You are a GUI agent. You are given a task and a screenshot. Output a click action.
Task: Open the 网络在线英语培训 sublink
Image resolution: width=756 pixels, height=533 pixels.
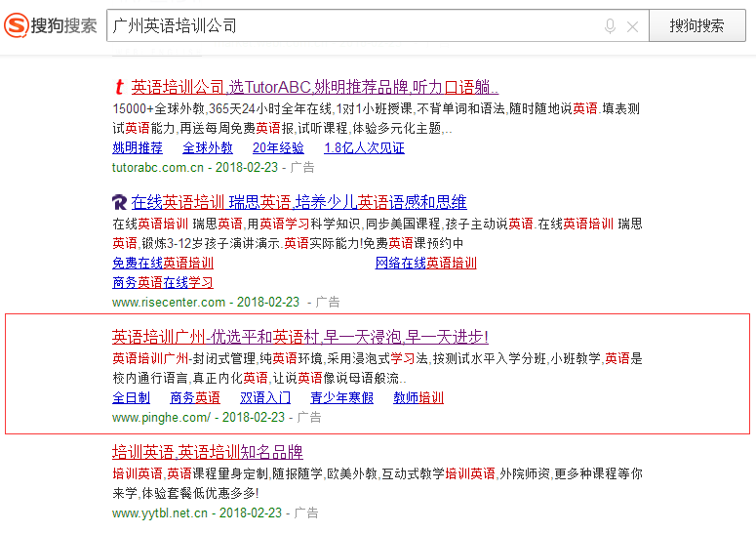click(426, 264)
